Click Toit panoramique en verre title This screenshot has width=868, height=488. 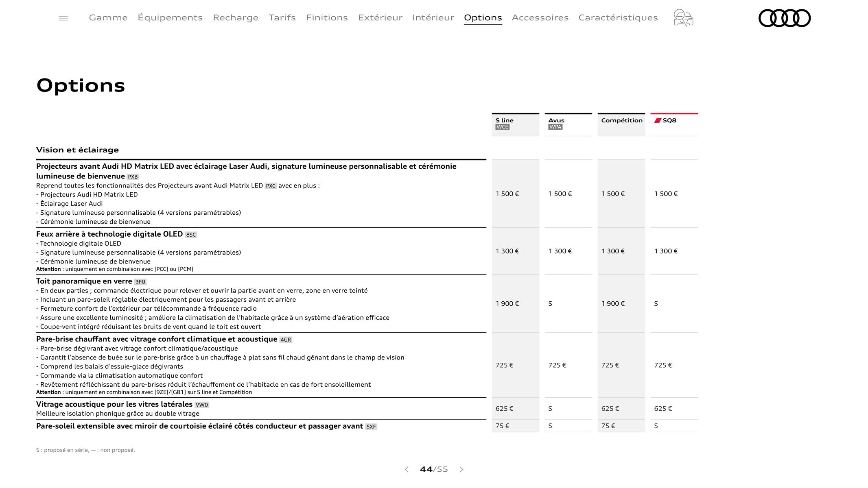(x=84, y=281)
